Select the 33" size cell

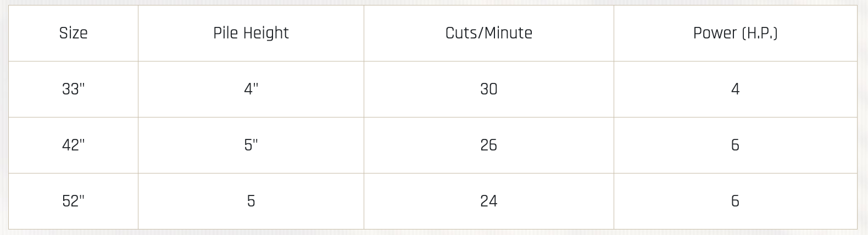point(73,89)
